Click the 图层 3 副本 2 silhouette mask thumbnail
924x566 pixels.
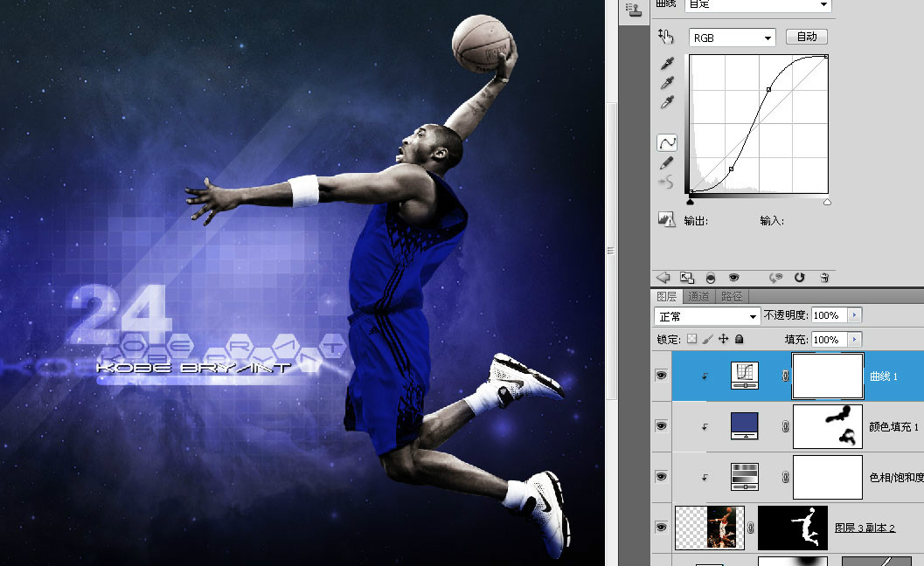(x=793, y=528)
